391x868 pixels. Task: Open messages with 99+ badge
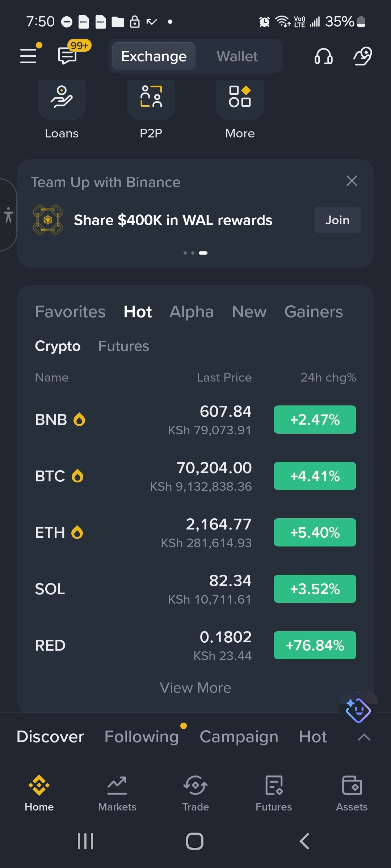pos(68,56)
